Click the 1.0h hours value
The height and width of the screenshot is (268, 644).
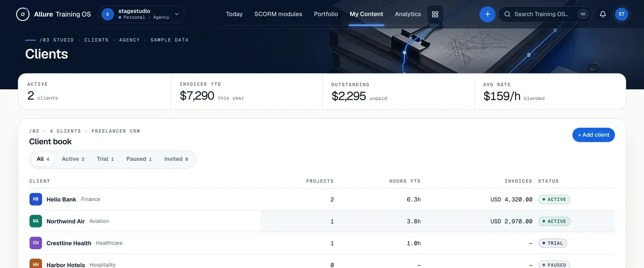[414, 243]
